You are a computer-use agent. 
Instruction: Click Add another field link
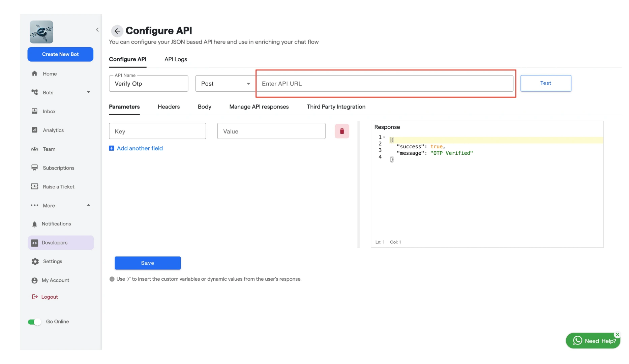click(x=140, y=148)
